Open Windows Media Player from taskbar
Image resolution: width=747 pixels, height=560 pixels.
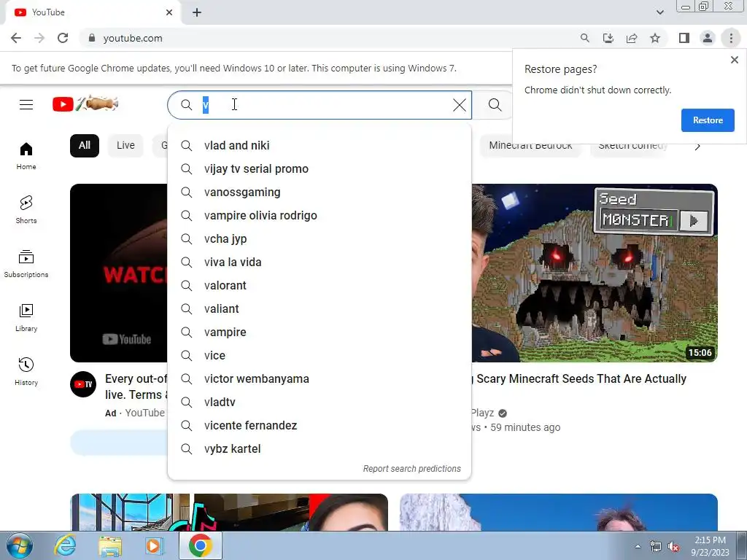click(x=154, y=545)
